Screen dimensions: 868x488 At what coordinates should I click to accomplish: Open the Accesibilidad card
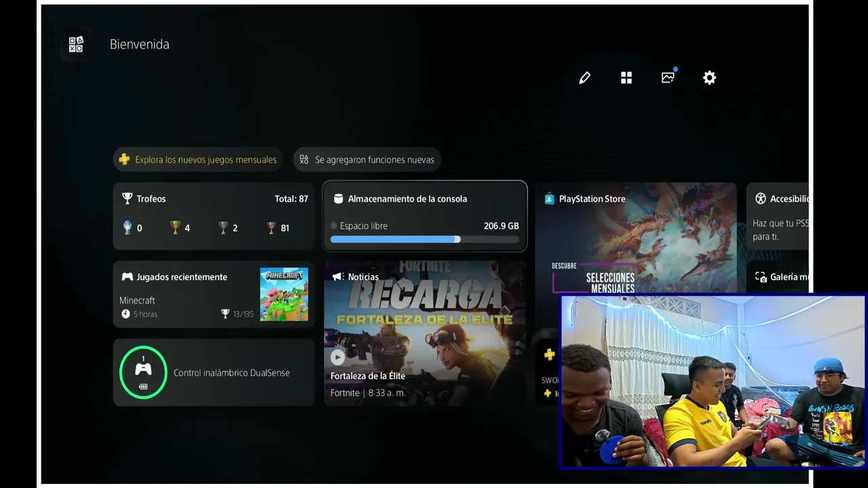[777, 216]
